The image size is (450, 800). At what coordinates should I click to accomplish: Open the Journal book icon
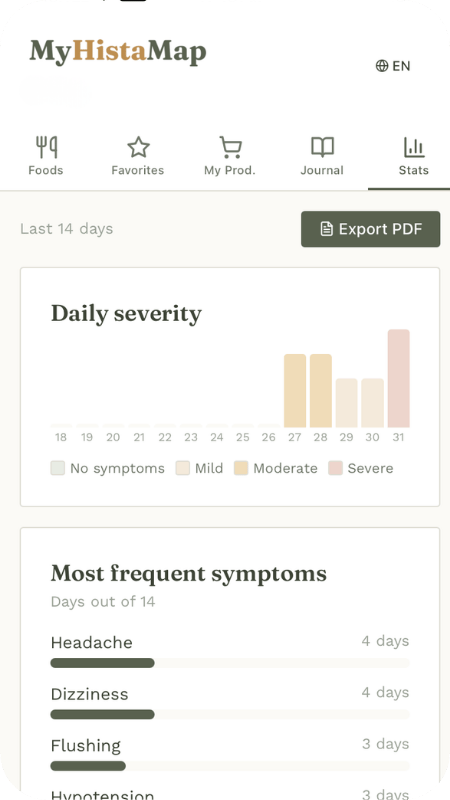tap(322, 147)
